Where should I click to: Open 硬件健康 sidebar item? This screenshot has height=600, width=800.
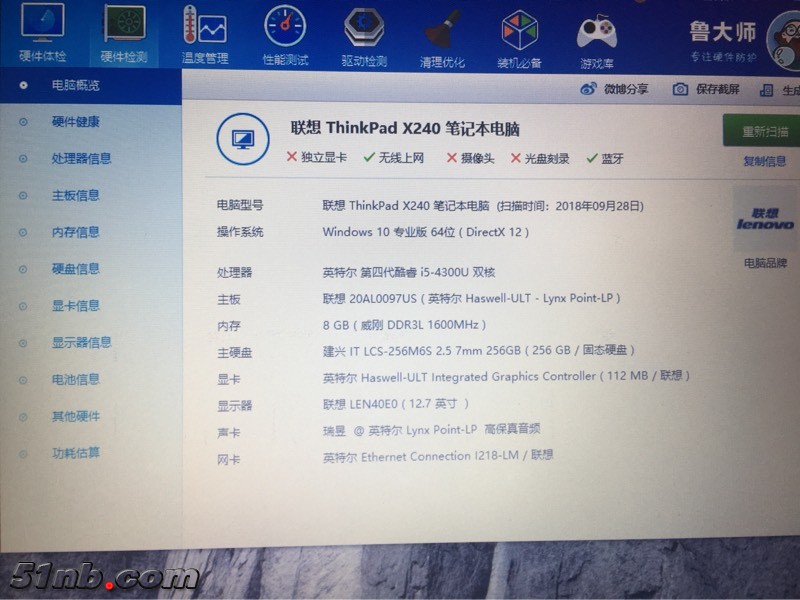click(x=76, y=122)
